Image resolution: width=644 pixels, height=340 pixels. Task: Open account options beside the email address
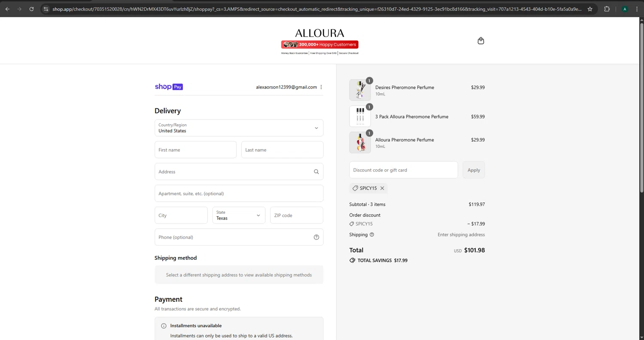click(x=321, y=87)
